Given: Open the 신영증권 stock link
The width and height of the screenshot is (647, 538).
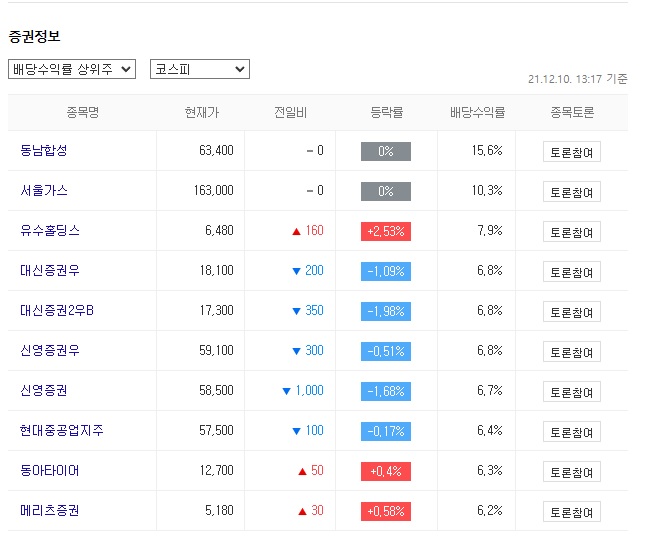Looking at the screenshot, I should pos(44,391).
